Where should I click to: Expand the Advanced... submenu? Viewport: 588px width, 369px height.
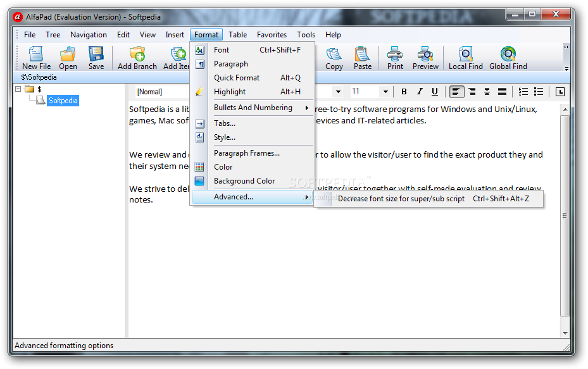click(x=253, y=197)
